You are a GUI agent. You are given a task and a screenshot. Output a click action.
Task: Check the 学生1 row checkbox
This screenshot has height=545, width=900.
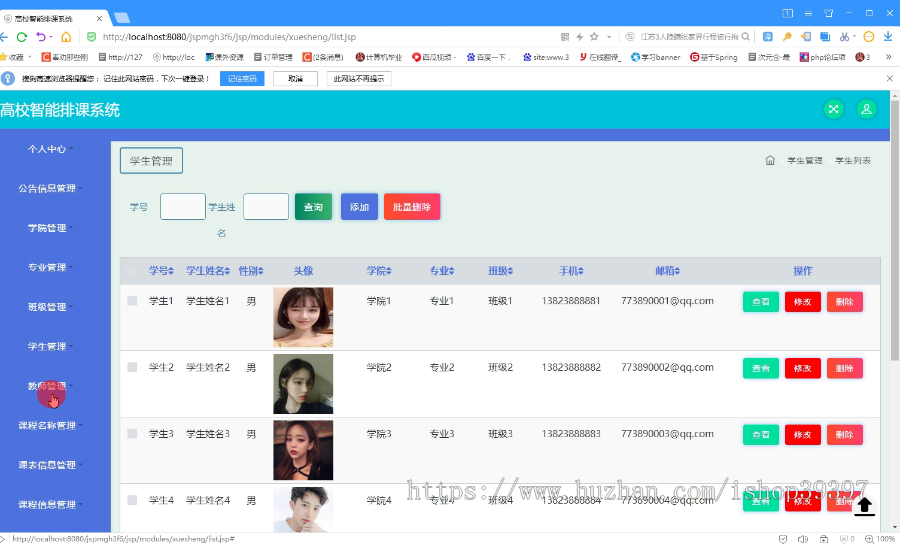click(132, 301)
